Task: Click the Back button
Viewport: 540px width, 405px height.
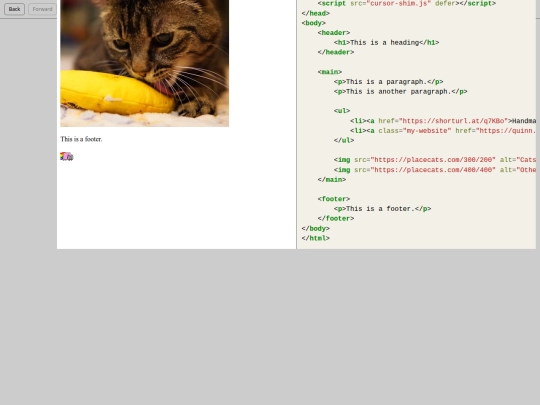Action: point(14,9)
